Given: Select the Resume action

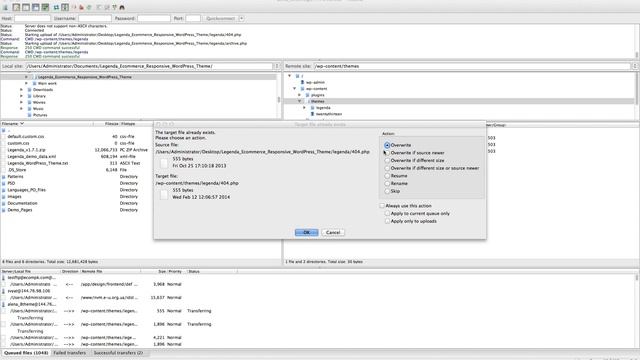Looking at the screenshot, I should tap(387, 176).
